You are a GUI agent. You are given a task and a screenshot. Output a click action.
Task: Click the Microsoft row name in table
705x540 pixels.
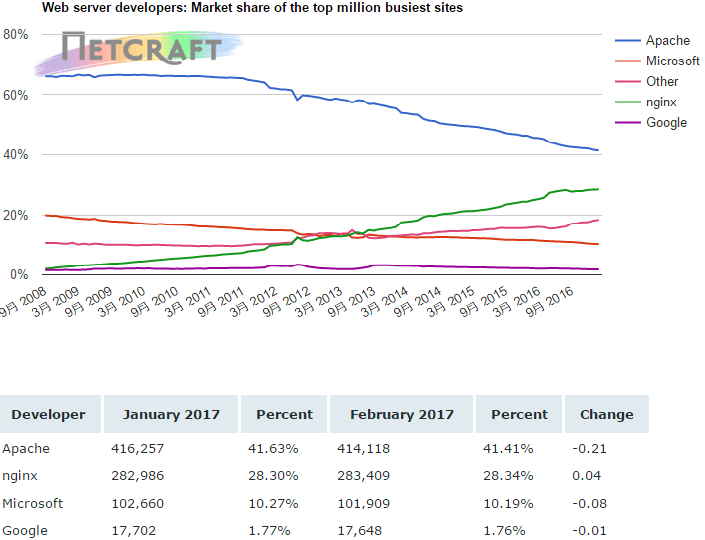[x=32, y=503]
